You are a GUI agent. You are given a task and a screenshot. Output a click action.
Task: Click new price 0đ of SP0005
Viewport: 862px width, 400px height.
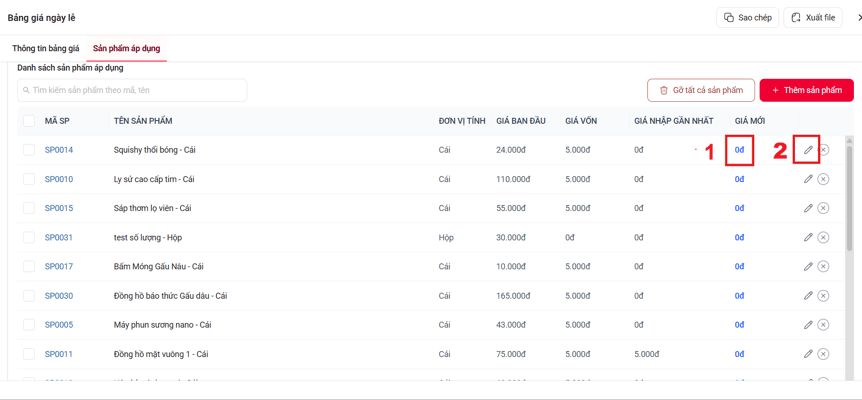pyautogui.click(x=739, y=325)
